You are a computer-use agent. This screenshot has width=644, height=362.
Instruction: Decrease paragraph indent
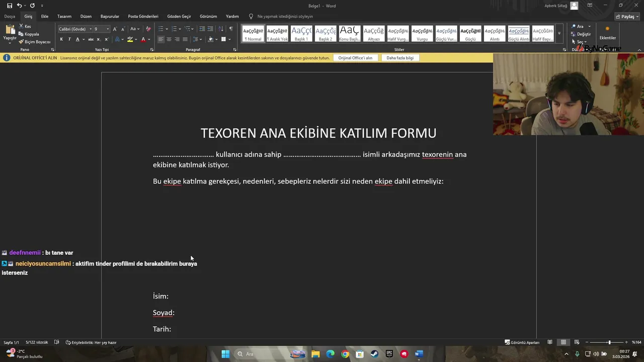click(x=202, y=29)
